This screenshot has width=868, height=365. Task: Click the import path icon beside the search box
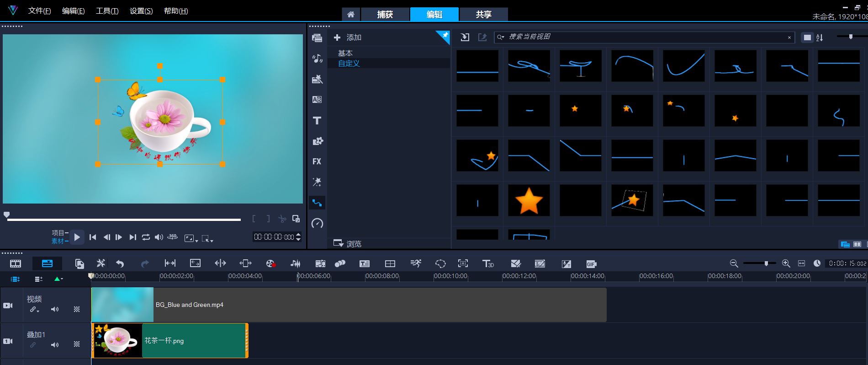point(465,38)
